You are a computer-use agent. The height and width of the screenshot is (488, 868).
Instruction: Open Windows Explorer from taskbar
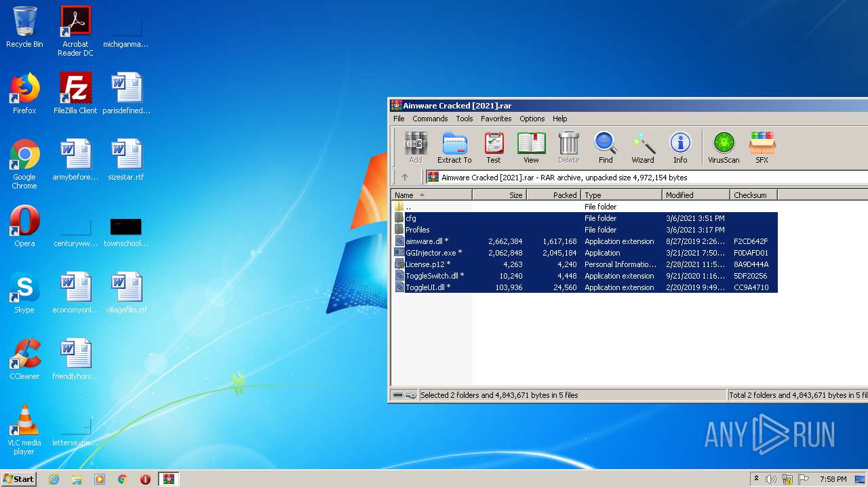coord(77,479)
